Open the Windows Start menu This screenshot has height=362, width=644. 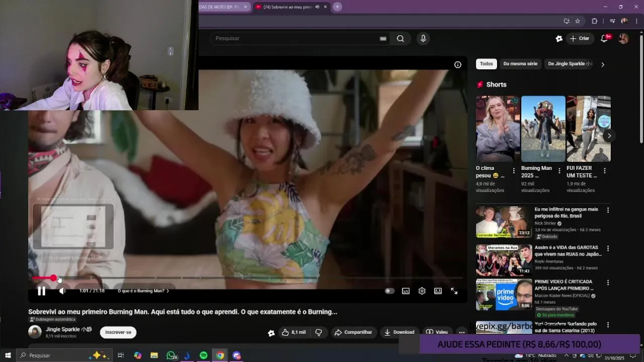click(8, 355)
